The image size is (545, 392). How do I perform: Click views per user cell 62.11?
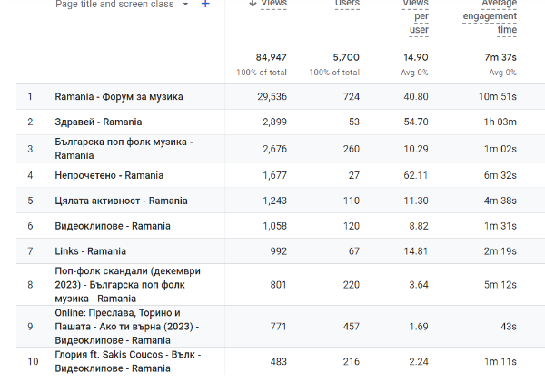coord(416,175)
